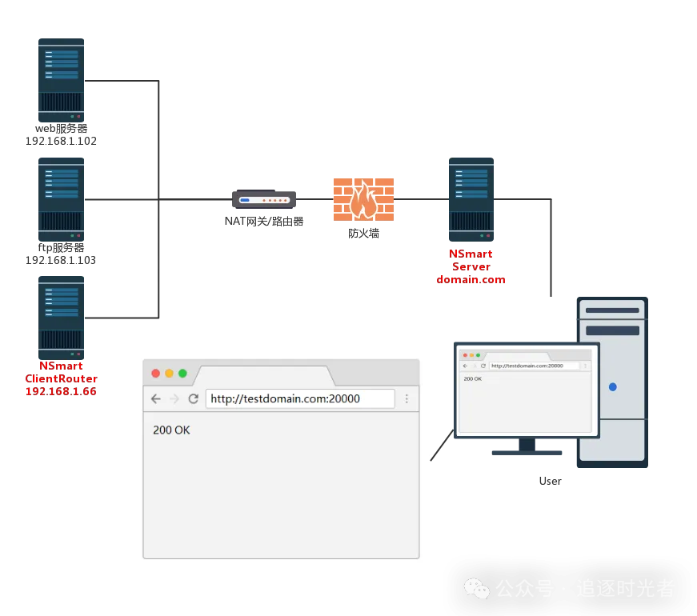Click the 防火墙 firewall icon
Image resolution: width=697 pixels, height=616 pixels.
(363, 199)
